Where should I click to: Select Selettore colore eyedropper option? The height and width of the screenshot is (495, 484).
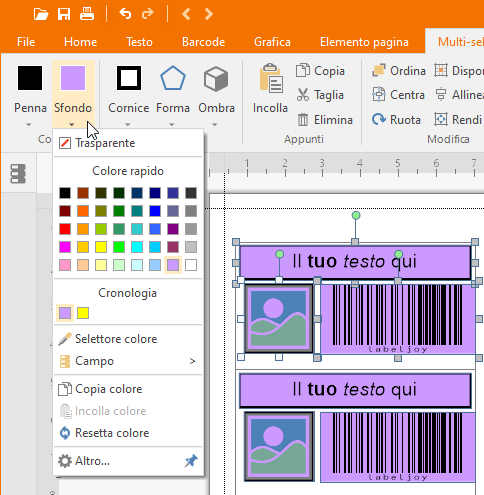coord(128,339)
